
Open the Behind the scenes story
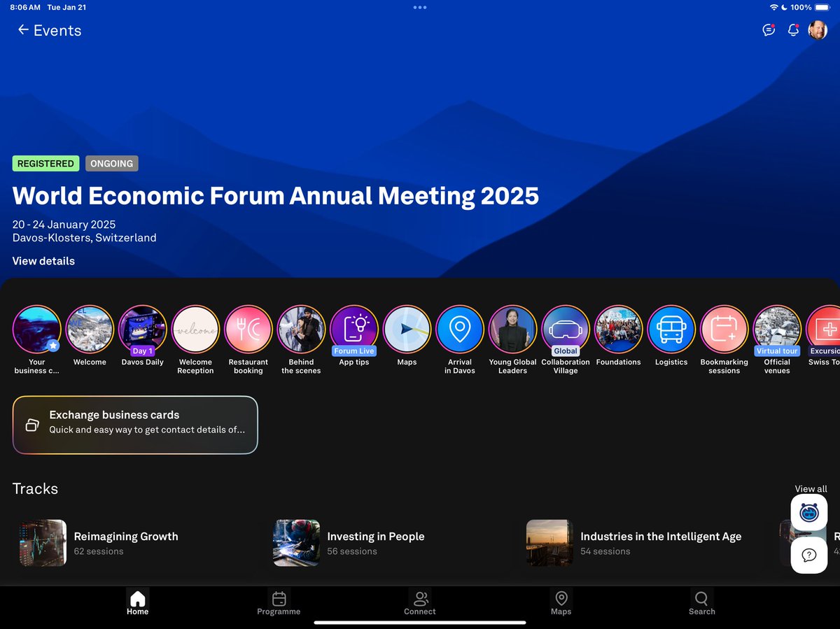[301, 329]
